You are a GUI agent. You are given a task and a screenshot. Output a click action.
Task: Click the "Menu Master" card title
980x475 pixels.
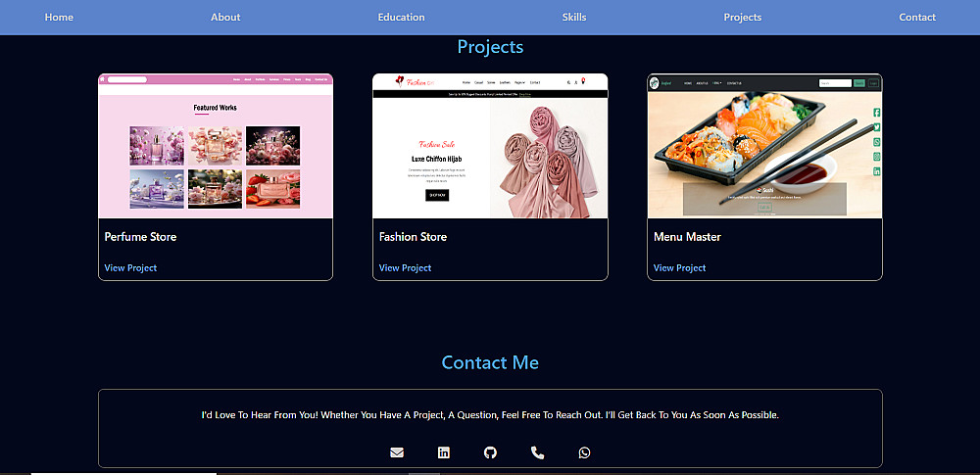coord(688,237)
